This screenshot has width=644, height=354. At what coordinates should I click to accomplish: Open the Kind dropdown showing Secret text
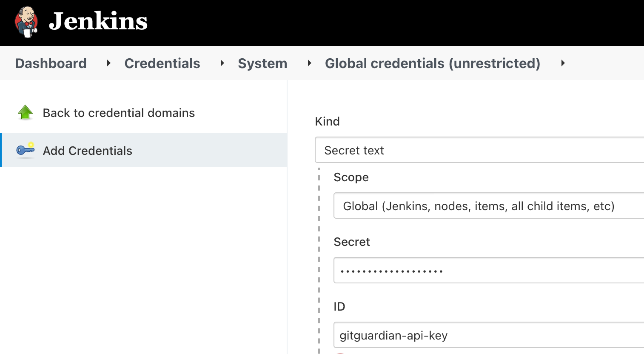pos(479,150)
